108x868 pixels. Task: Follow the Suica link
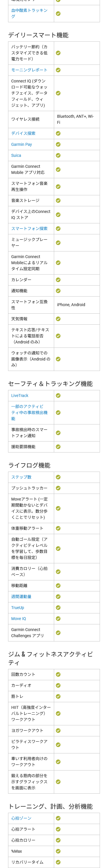click(16, 155)
